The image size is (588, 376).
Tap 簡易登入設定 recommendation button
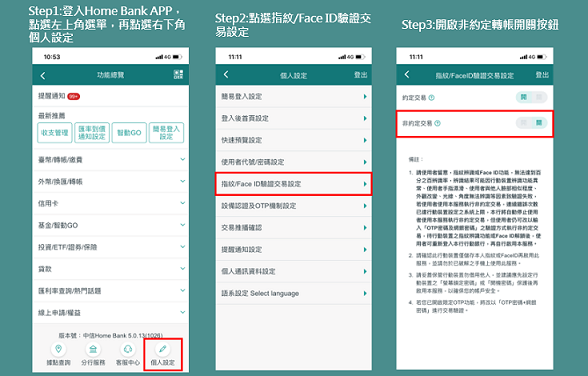click(x=166, y=132)
